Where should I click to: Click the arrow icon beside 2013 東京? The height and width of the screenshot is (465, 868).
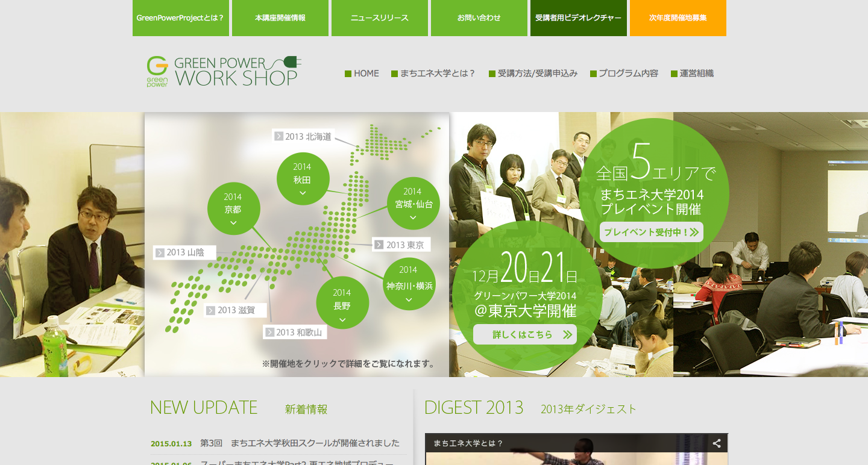pos(379,245)
